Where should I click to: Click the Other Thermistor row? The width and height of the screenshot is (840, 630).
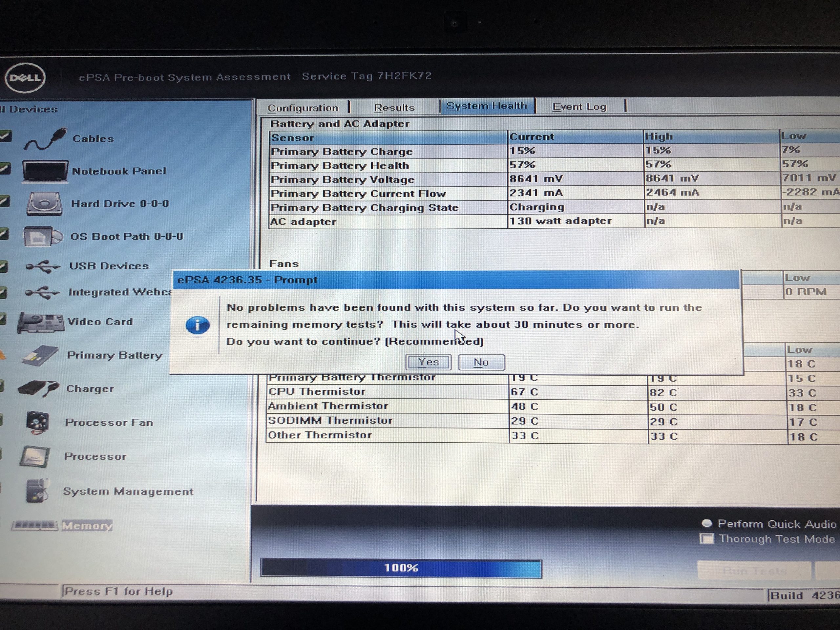coord(554,435)
